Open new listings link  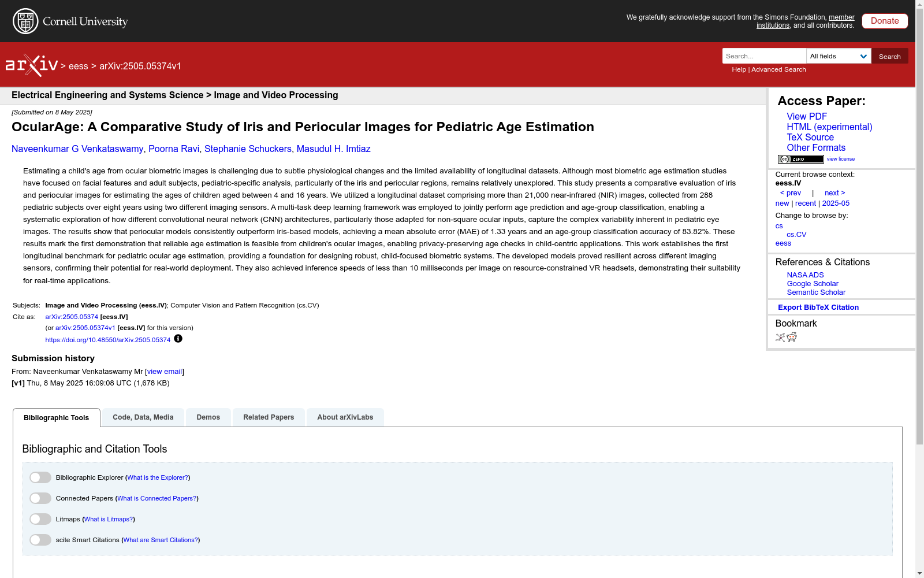[x=782, y=203]
